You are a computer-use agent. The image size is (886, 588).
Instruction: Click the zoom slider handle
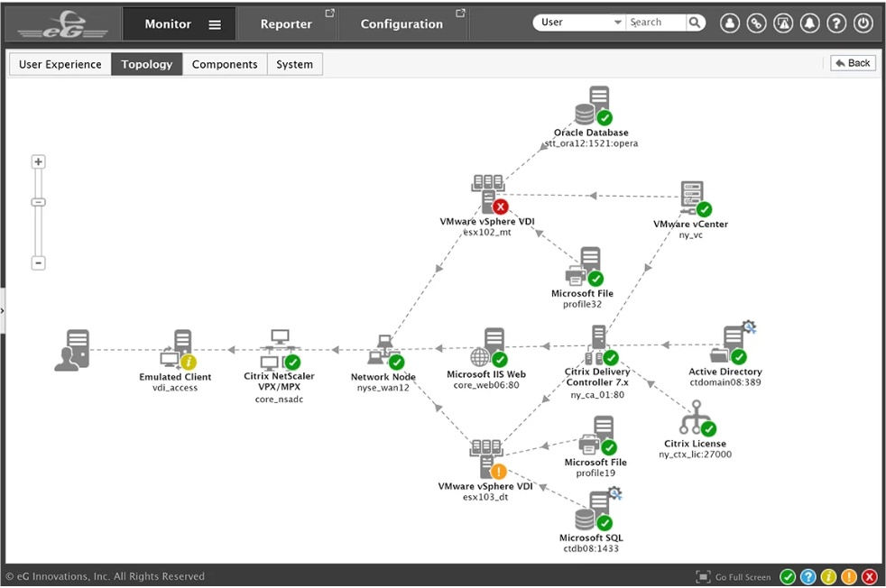pos(38,202)
